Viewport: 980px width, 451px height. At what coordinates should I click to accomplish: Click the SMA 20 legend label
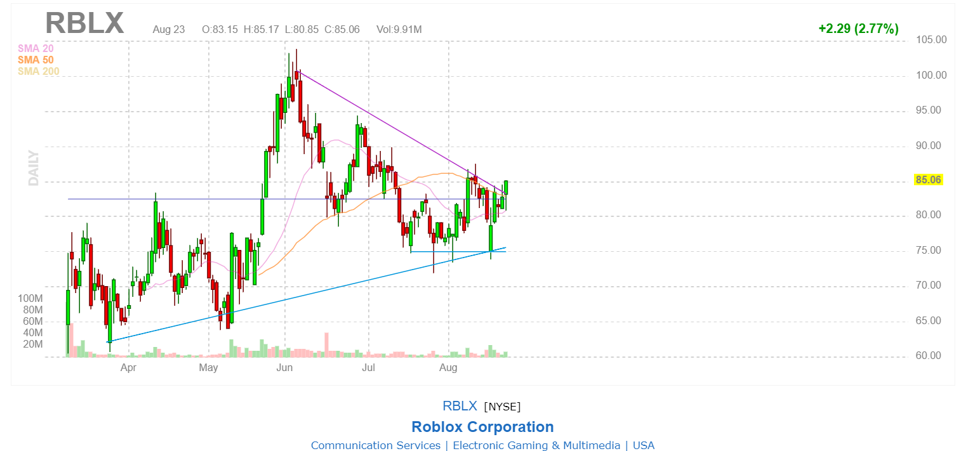(36, 48)
